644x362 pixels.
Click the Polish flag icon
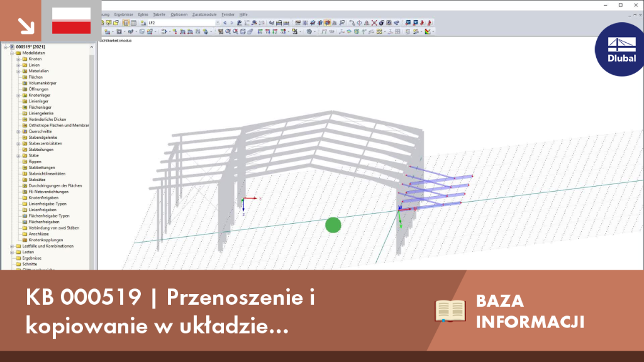tap(72, 21)
